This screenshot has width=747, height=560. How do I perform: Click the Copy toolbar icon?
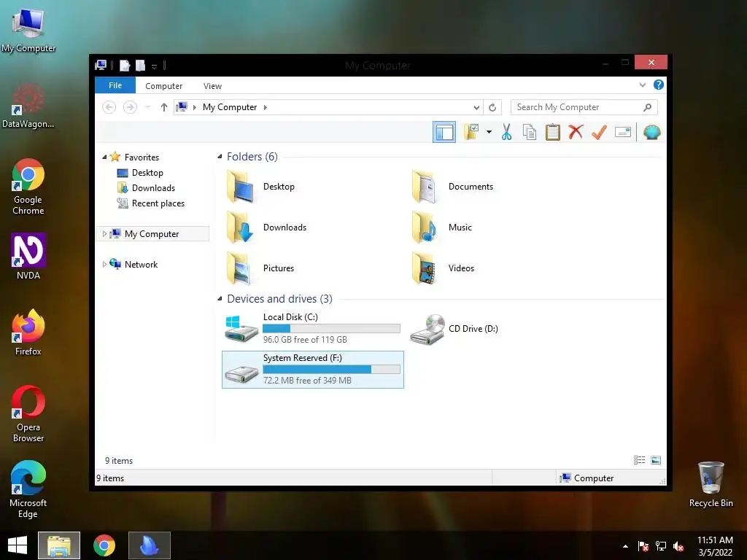click(530, 132)
